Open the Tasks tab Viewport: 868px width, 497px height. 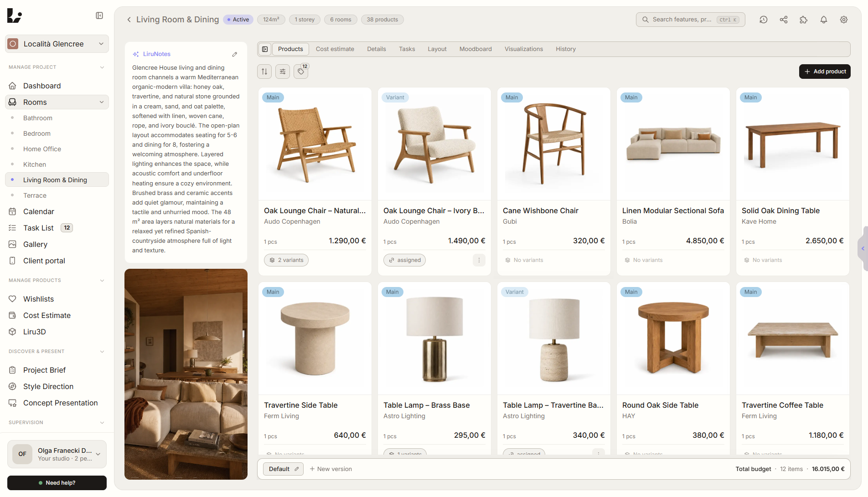click(407, 49)
